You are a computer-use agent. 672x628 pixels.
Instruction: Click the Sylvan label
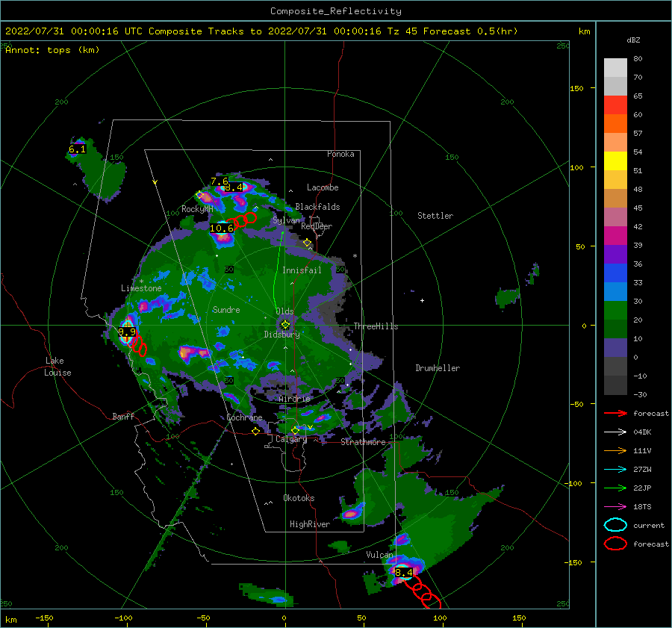(286, 220)
